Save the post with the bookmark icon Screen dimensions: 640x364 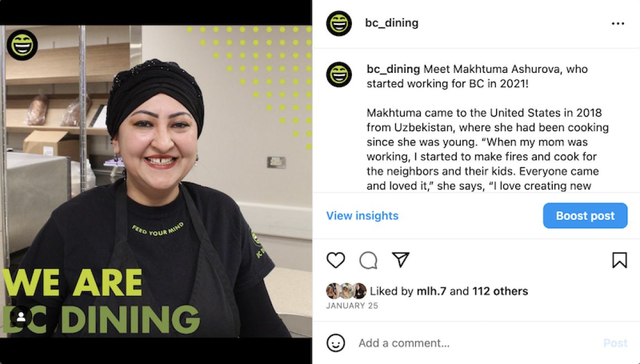pos(619,260)
